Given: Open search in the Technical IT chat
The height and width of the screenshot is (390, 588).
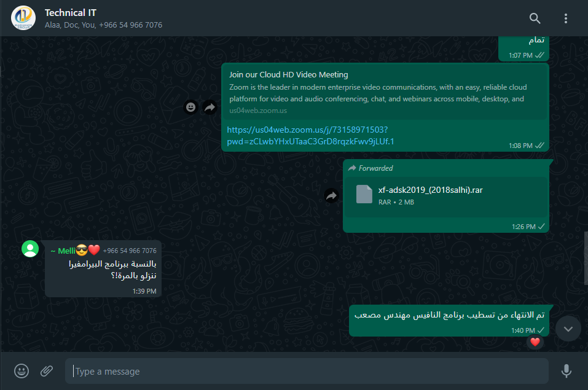Looking at the screenshot, I should click(535, 18).
